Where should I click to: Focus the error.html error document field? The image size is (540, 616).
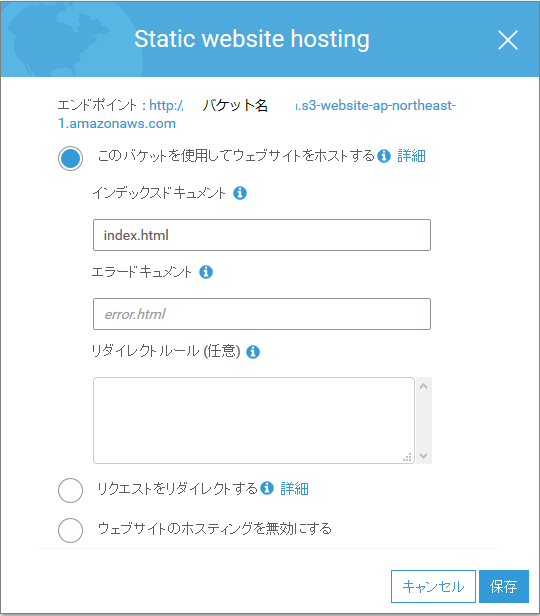[262, 314]
